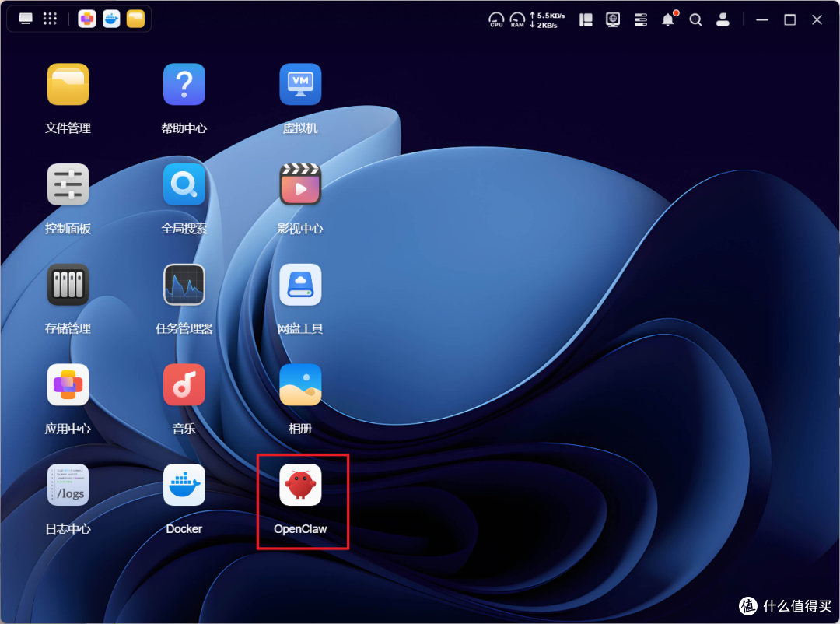Open the server list icon in top bar

[641, 19]
